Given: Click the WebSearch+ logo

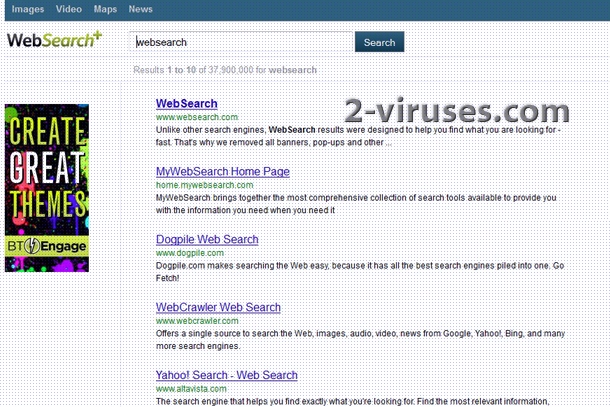Looking at the screenshot, I should coord(54,40).
